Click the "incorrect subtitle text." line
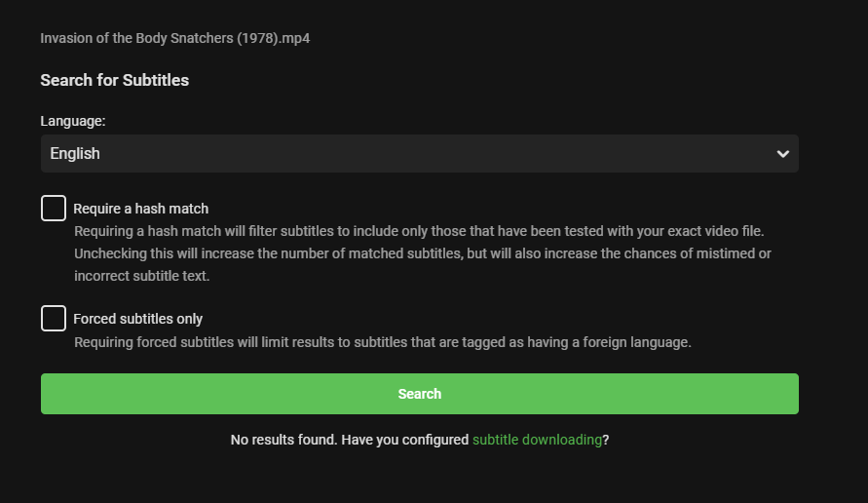 point(142,276)
